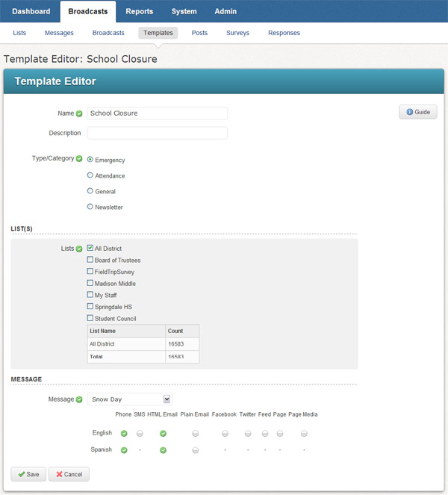448x495 pixels.
Task: Click the English SMS status icon
Action: pos(140,433)
